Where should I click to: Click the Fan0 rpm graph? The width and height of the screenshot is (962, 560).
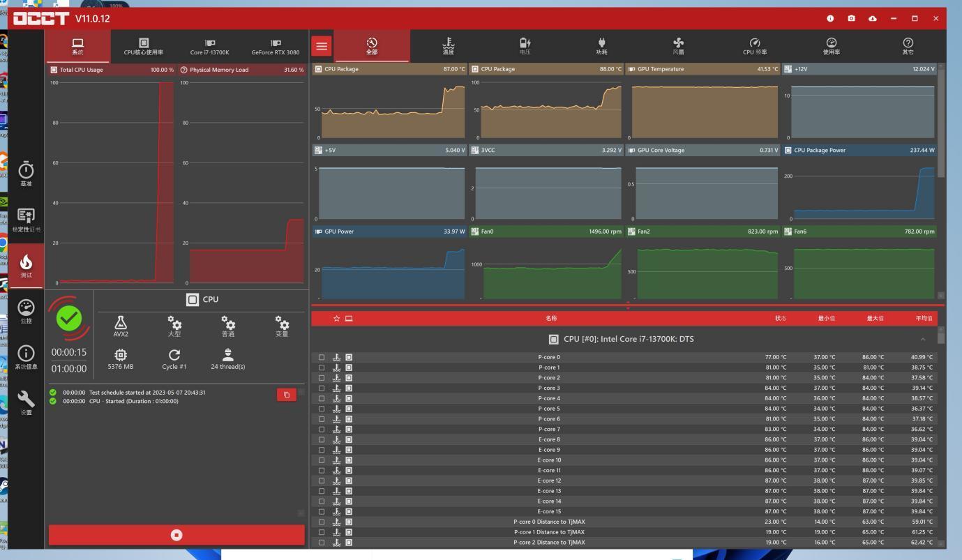pyautogui.click(x=547, y=264)
